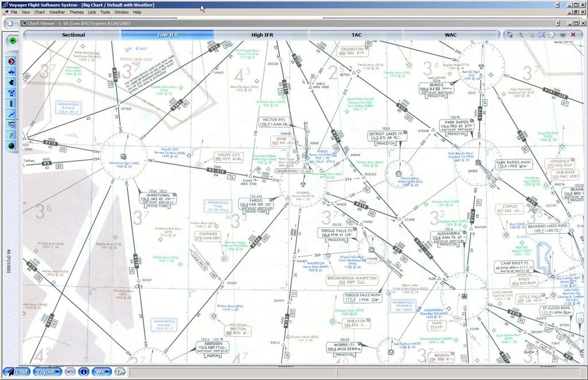Zoom out of the chart
588x380 pixels.
tap(531, 35)
